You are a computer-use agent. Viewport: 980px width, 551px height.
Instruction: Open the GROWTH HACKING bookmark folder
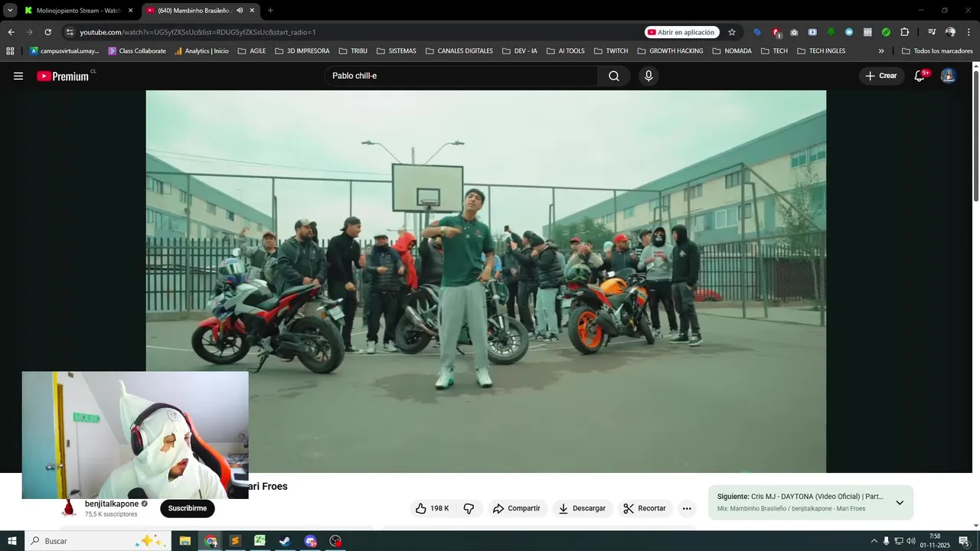pos(670,51)
